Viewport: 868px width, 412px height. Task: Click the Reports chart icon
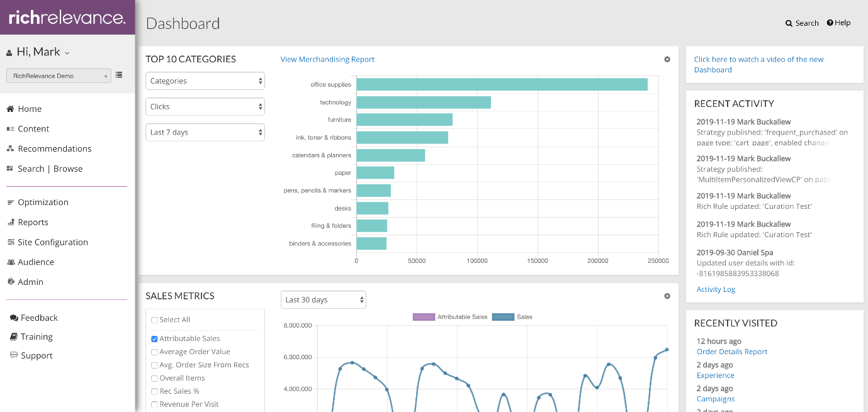coord(11,222)
